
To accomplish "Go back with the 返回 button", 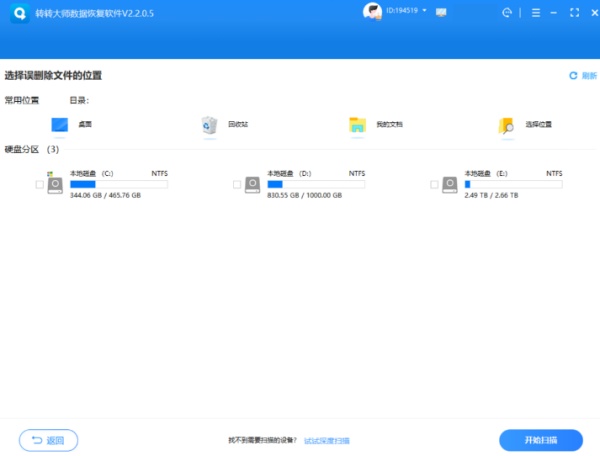I will [x=48, y=440].
